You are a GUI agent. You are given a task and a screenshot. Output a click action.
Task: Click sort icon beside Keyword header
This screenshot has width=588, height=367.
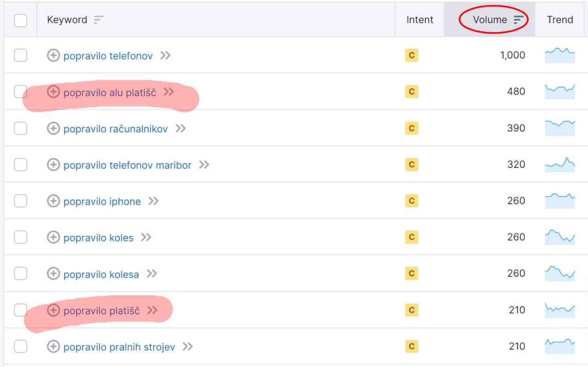[x=98, y=20]
